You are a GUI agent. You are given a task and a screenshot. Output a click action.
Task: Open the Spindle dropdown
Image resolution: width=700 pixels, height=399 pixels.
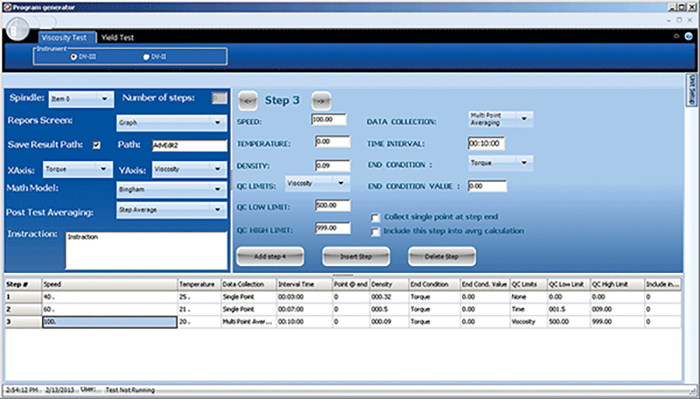click(x=81, y=99)
